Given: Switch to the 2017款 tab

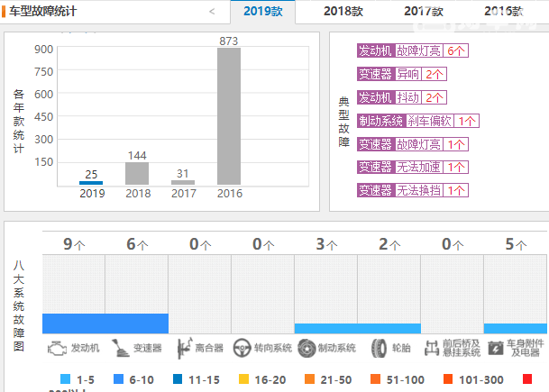Looking at the screenshot, I should click(424, 12).
